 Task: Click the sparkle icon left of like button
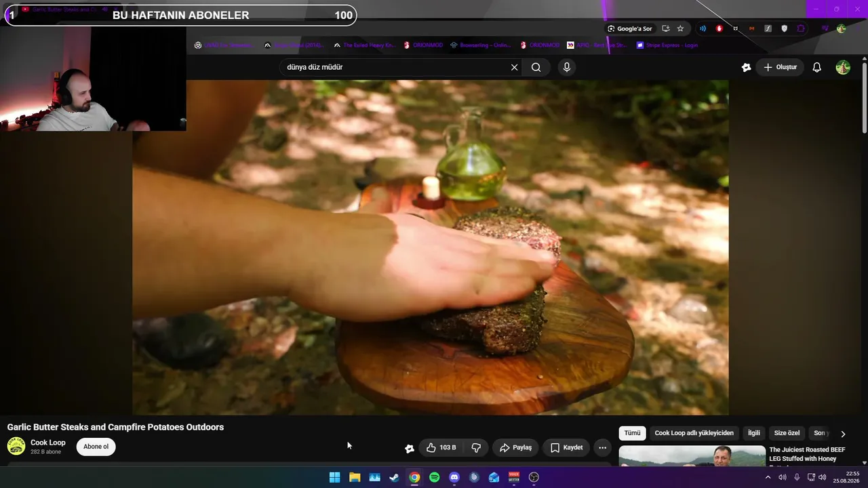[410, 448]
